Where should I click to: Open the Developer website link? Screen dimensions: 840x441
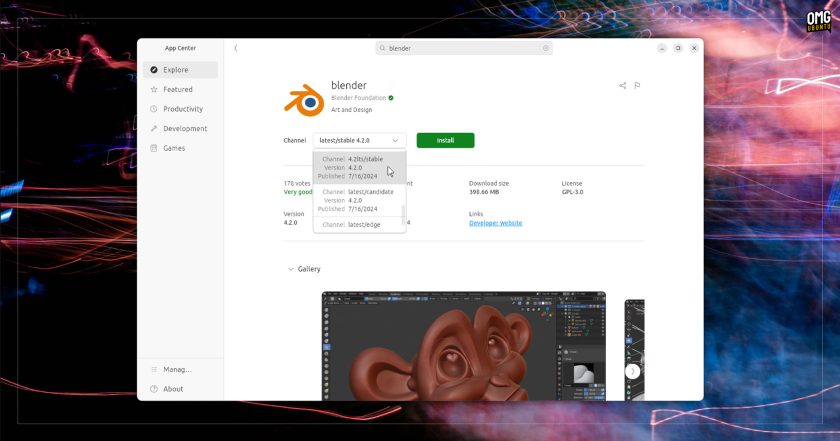coord(496,223)
